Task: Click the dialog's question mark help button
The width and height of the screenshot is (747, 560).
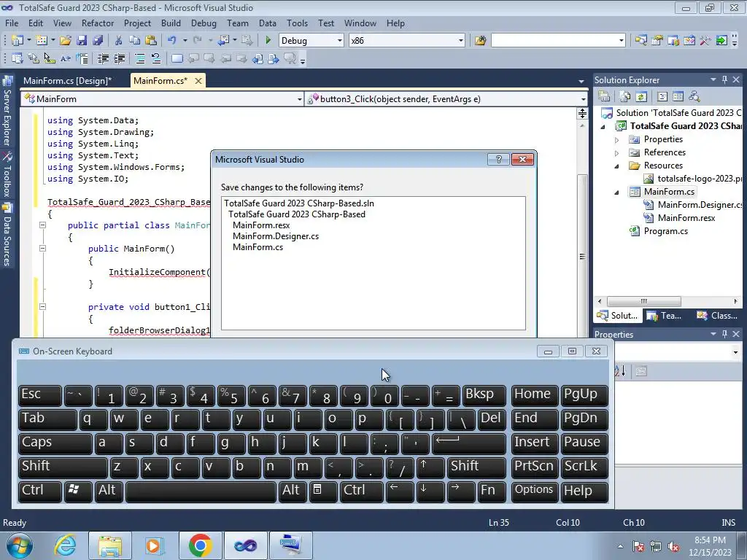Action: click(x=499, y=159)
